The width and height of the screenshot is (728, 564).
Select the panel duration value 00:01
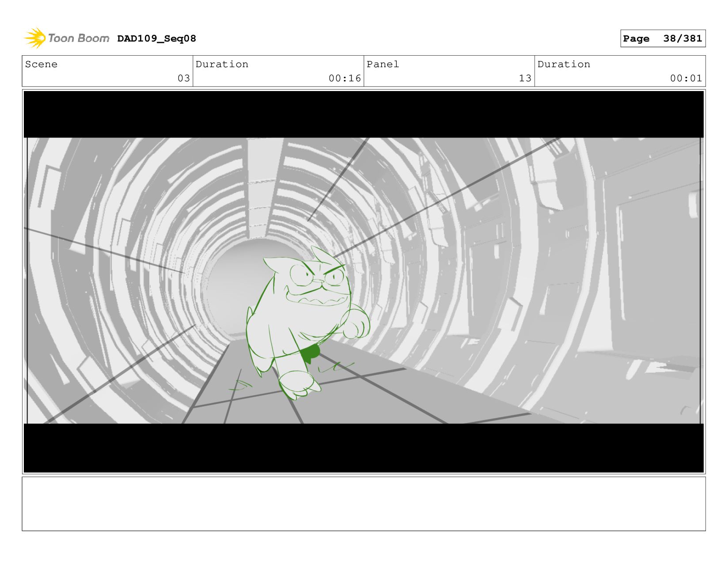click(686, 78)
